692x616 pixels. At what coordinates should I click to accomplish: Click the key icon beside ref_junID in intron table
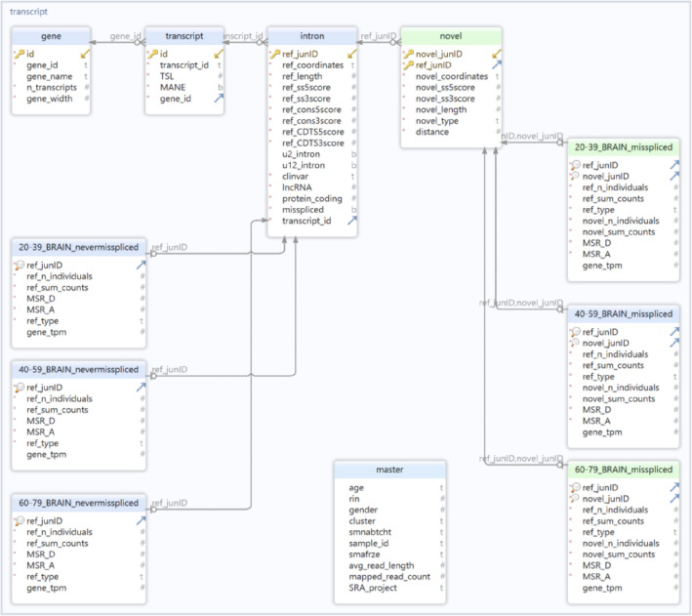coord(274,54)
